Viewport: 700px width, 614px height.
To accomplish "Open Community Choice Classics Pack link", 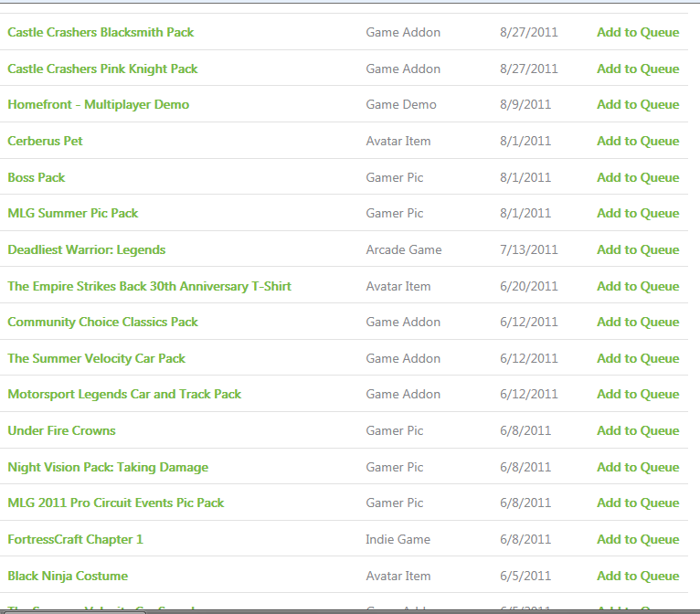I will pyautogui.click(x=102, y=323).
